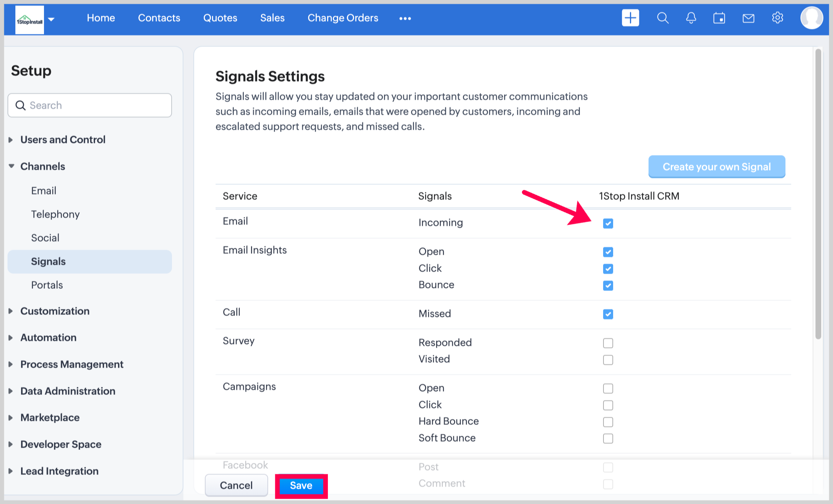Open the Quotes tab
The height and width of the screenshot is (504, 833).
pos(220,18)
